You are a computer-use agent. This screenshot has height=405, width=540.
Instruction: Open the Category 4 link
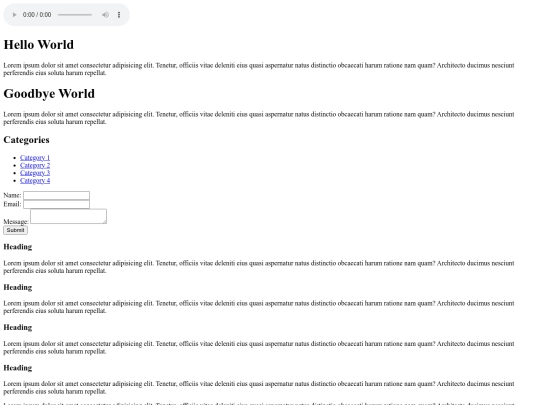tap(35, 180)
